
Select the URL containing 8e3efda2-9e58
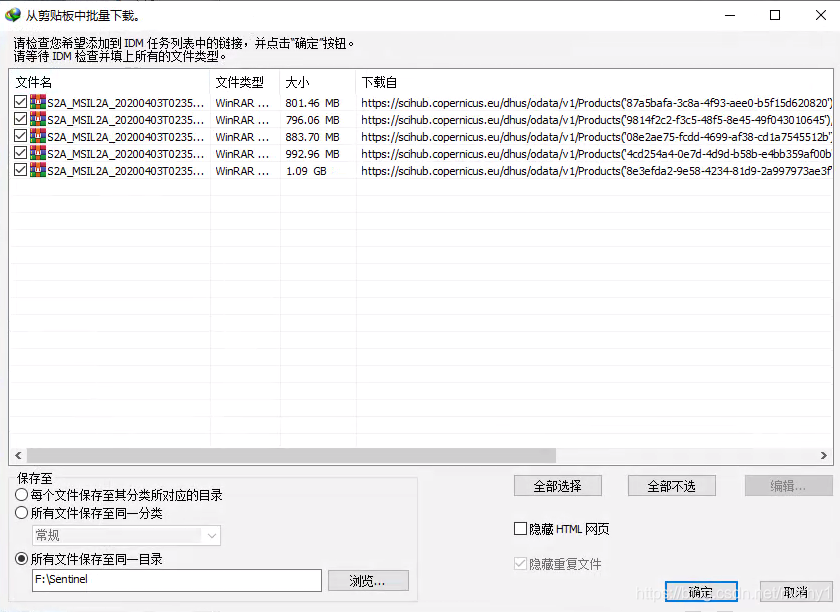tap(596, 171)
